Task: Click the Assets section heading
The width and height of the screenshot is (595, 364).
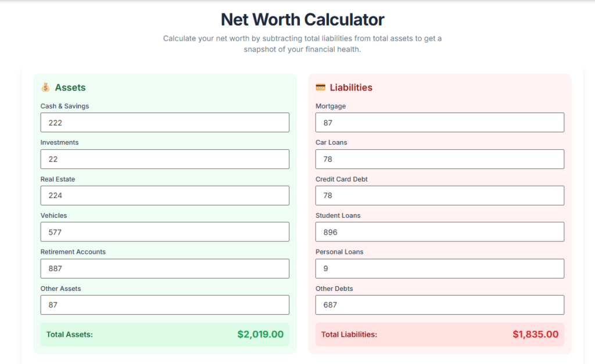Action: point(70,87)
